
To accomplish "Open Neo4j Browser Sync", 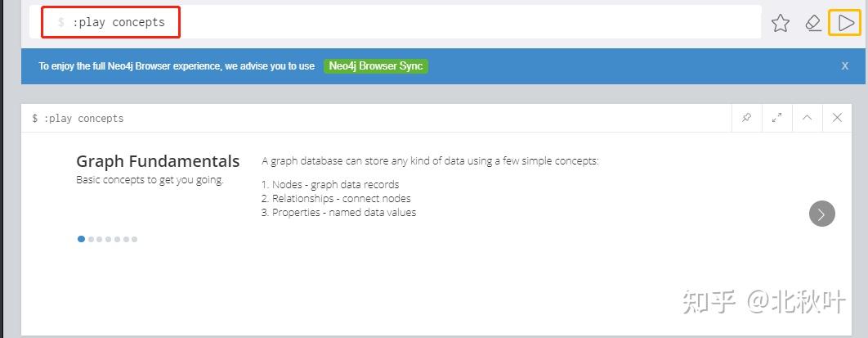I will 376,66.
